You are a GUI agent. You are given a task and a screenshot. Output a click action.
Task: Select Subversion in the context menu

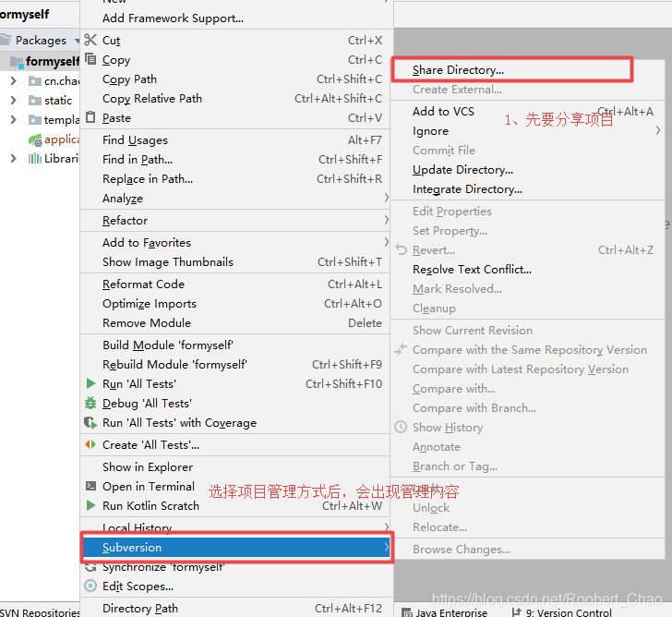coord(236,547)
